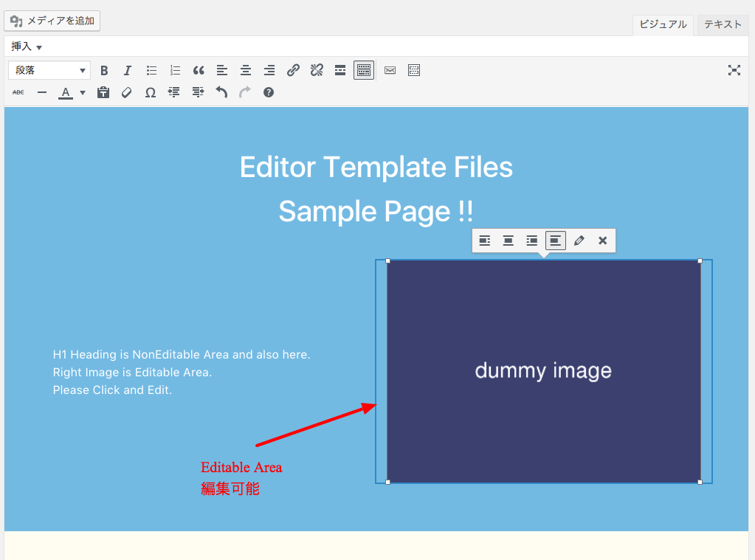Open the text color dropdown arrow
This screenshot has height=560, width=755.
83,92
